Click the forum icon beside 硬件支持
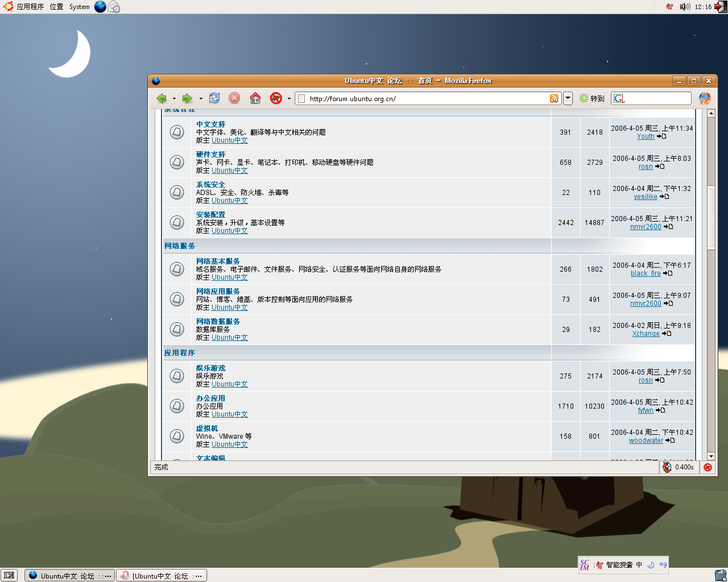The height and width of the screenshot is (582, 728). click(177, 163)
